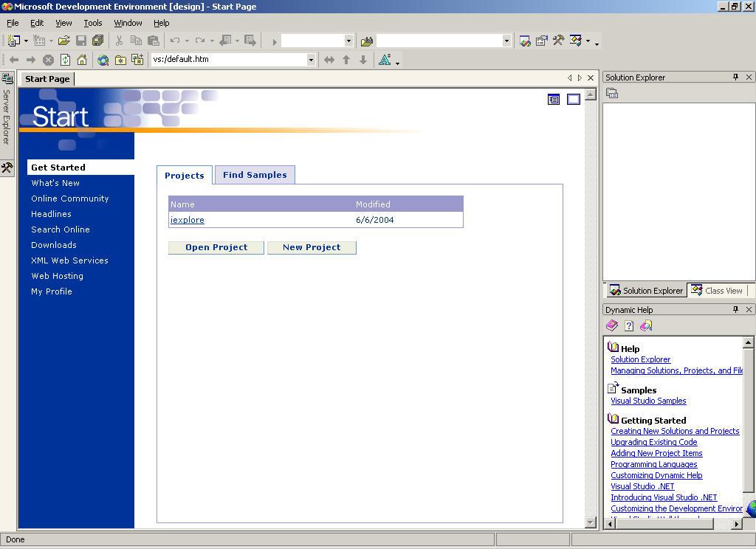The height and width of the screenshot is (549, 756).
Task: Click the Add New Item toolbar icon
Action: click(39, 41)
